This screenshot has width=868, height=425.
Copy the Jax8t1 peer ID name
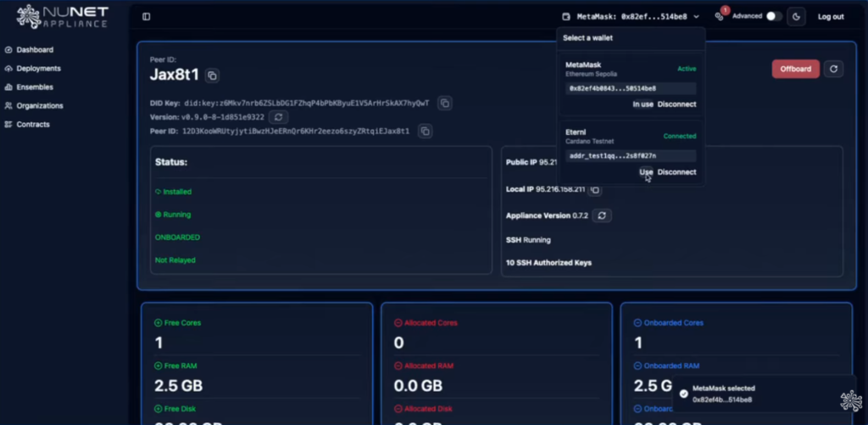[212, 75]
